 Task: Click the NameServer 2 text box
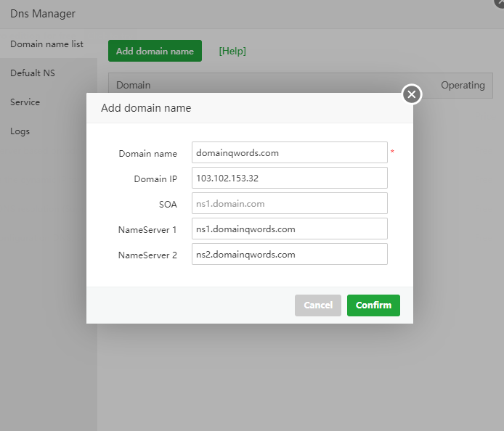[x=289, y=255]
